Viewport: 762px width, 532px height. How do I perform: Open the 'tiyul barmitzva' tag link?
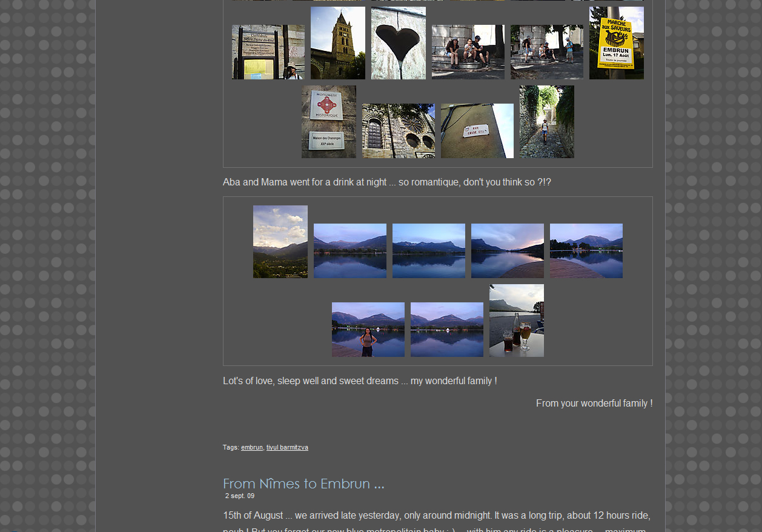click(x=287, y=448)
